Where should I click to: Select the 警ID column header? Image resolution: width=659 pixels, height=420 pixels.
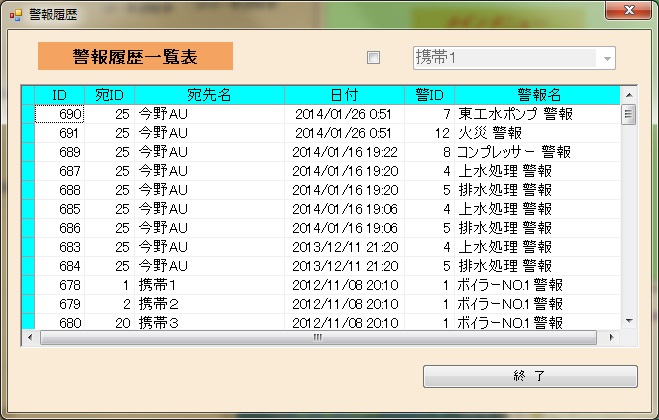tap(429, 95)
